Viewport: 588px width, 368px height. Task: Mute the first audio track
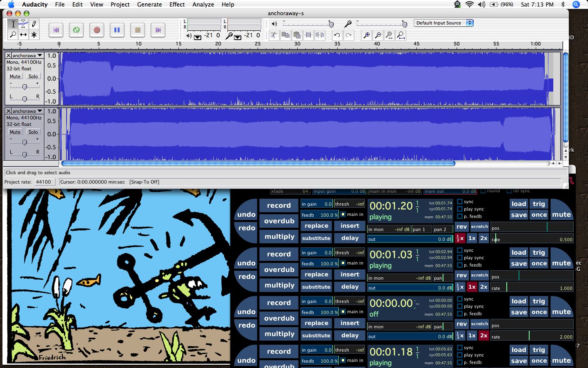point(15,76)
